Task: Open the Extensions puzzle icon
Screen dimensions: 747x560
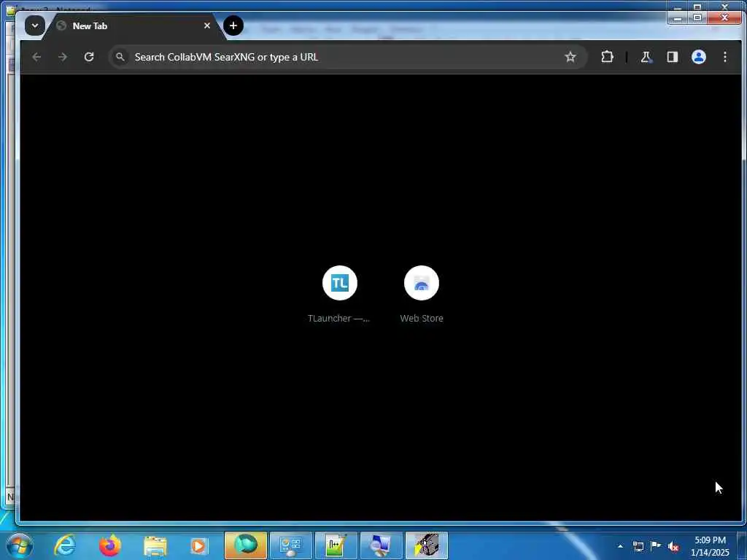Action: (607, 57)
